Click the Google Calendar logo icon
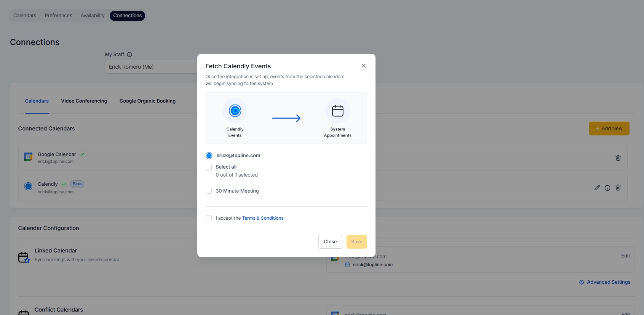The image size is (644, 315). [28, 157]
